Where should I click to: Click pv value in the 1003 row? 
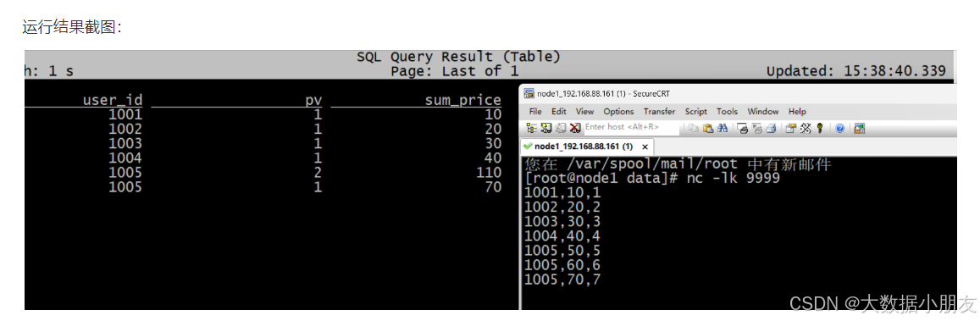click(x=318, y=144)
